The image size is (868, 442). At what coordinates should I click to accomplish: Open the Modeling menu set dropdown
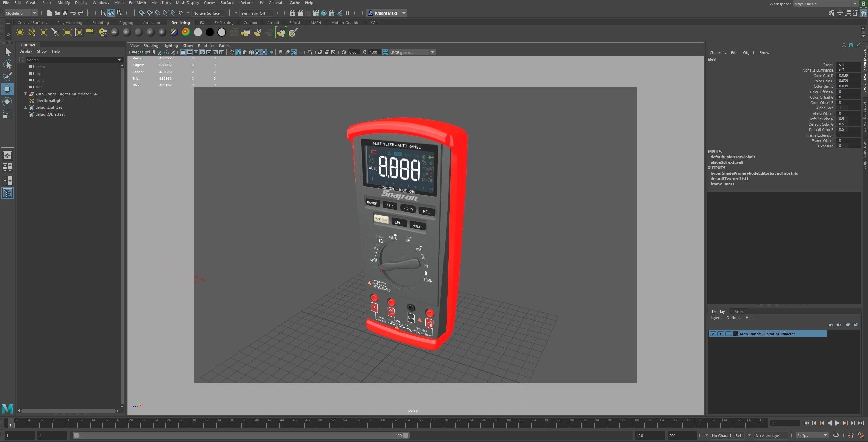(21, 13)
